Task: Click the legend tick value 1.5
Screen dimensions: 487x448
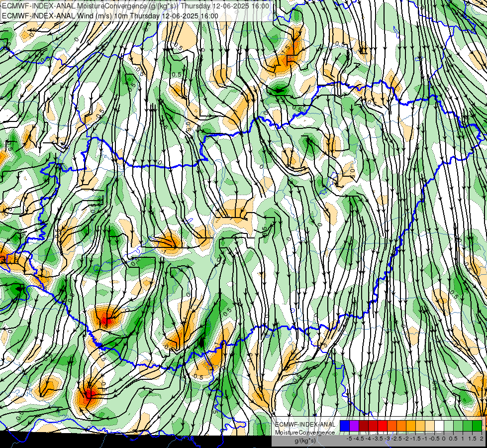Action: [472, 439]
